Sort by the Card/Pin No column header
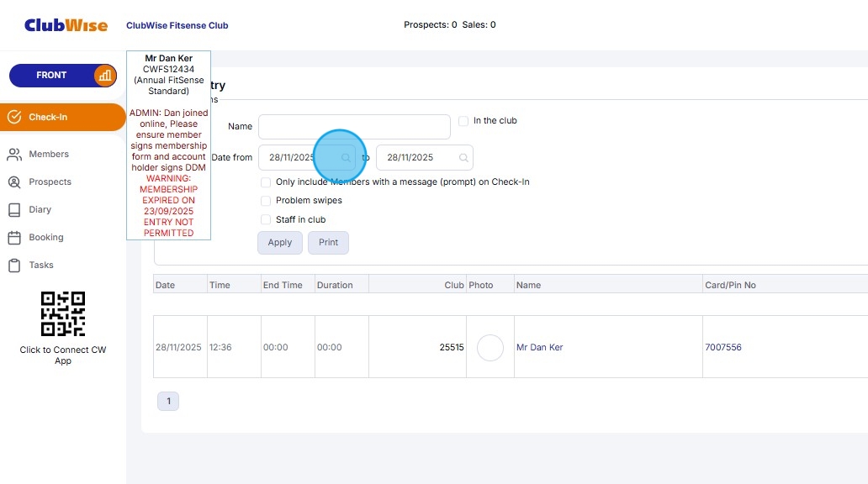The width and height of the screenshot is (868, 484). pos(730,285)
